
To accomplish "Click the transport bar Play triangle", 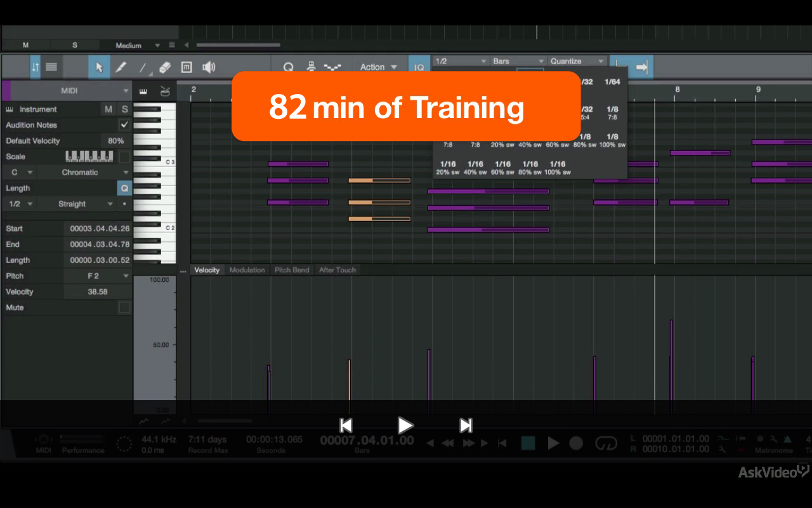I will 553,443.
